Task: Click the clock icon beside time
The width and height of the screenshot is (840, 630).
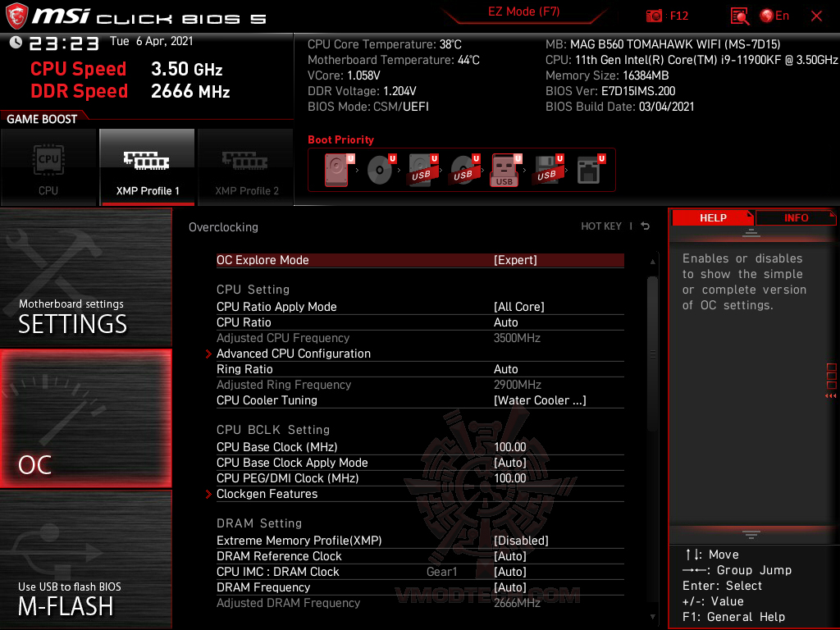Action: [x=16, y=43]
